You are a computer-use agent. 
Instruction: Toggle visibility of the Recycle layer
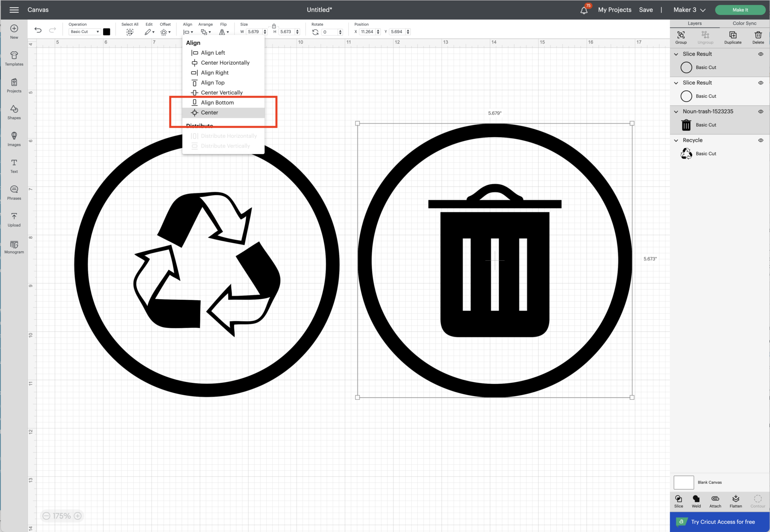760,140
